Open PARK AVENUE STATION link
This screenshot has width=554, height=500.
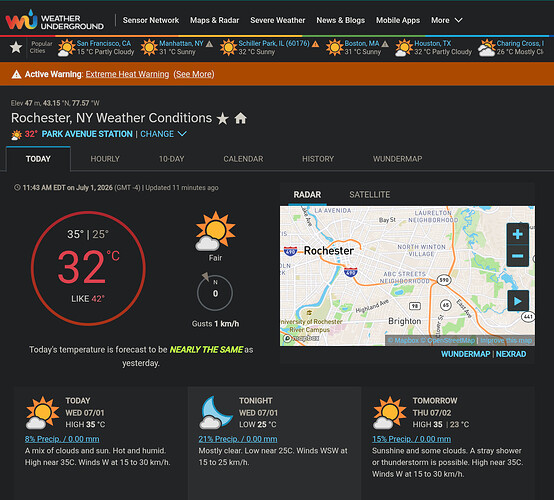(x=87, y=134)
